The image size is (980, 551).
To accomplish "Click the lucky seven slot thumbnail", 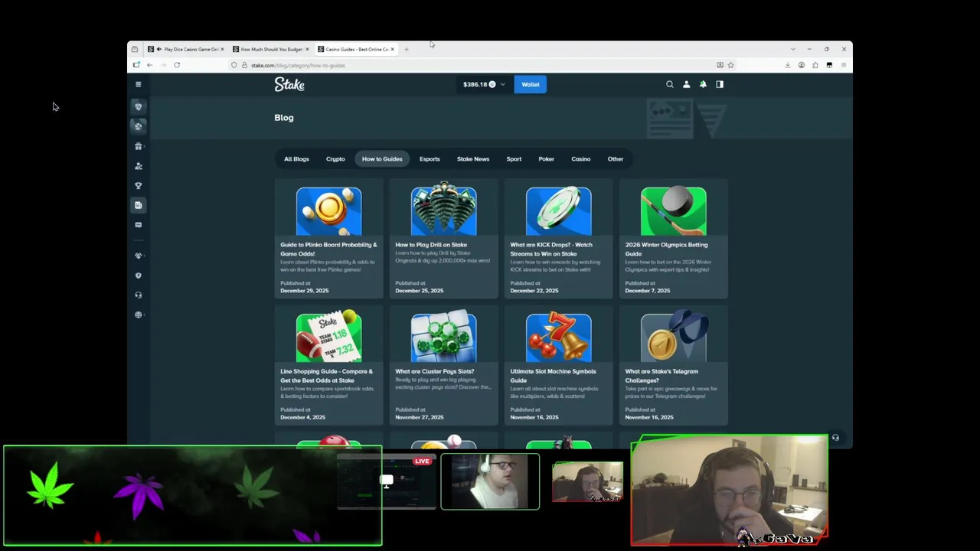I will point(559,337).
